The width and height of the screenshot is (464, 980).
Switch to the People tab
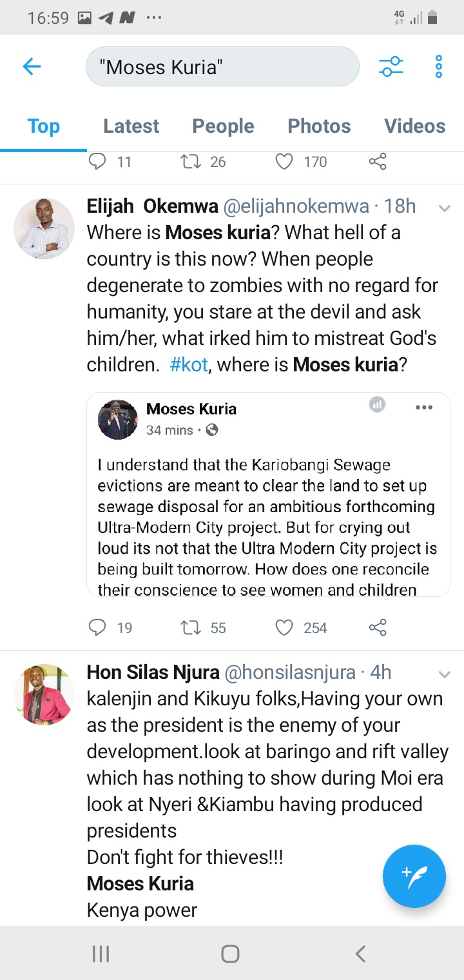coord(223,126)
